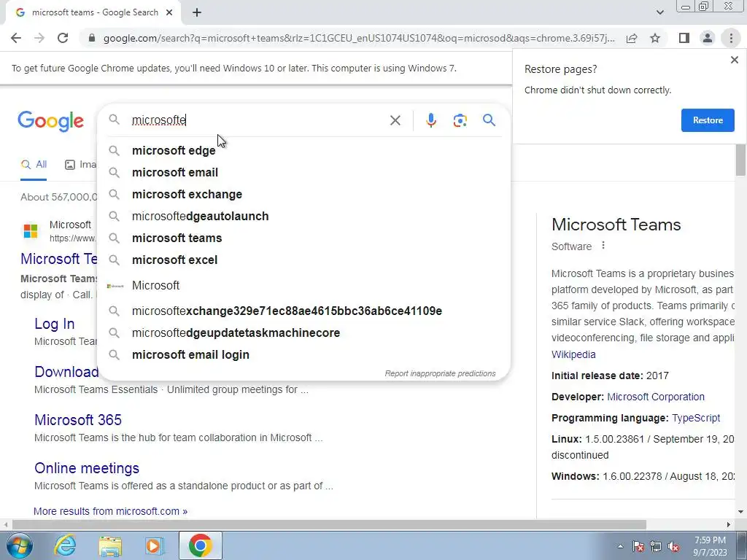The height and width of the screenshot is (560, 747).
Task: Open the Online meetings sitelink
Action: 87,468
